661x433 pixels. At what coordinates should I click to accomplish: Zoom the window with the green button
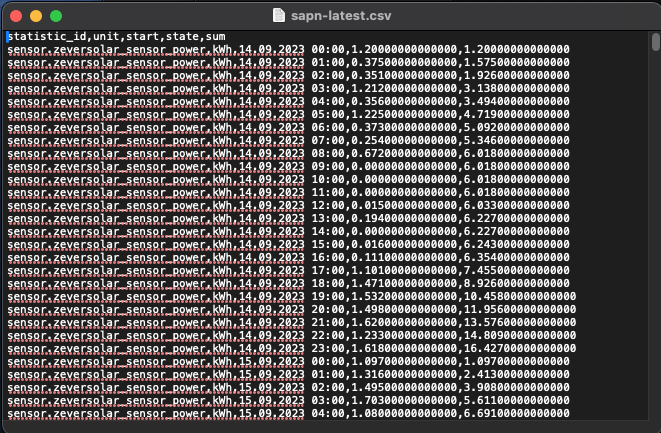click(x=56, y=16)
